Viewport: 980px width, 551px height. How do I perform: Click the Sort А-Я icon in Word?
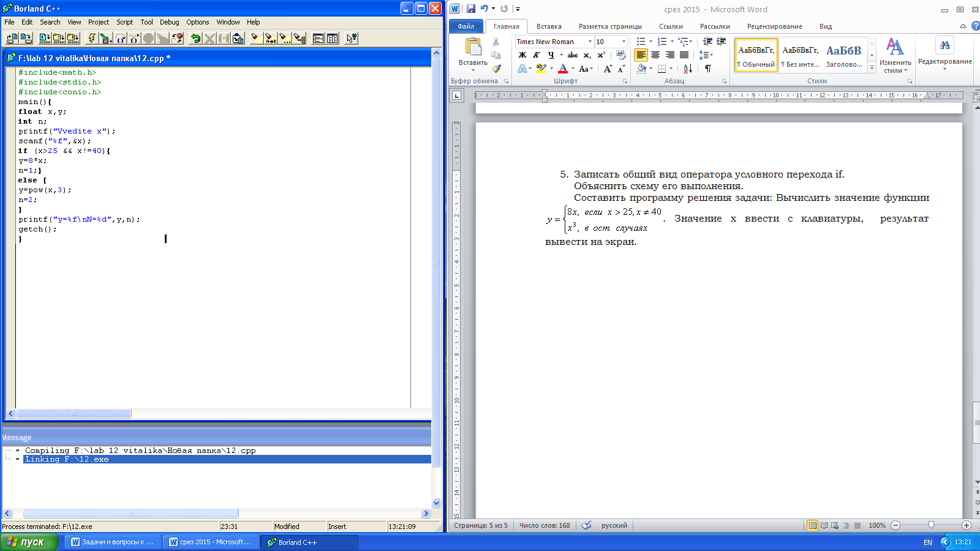pos(687,69)
